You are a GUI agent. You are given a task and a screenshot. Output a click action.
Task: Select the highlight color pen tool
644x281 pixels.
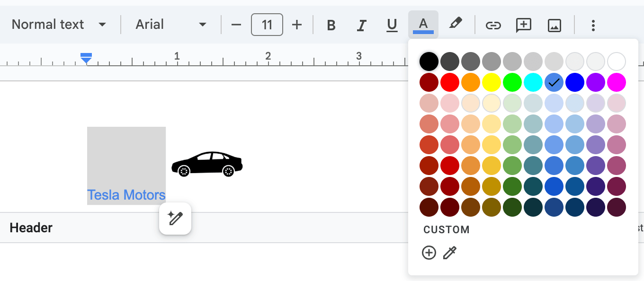tap(455, 24)
